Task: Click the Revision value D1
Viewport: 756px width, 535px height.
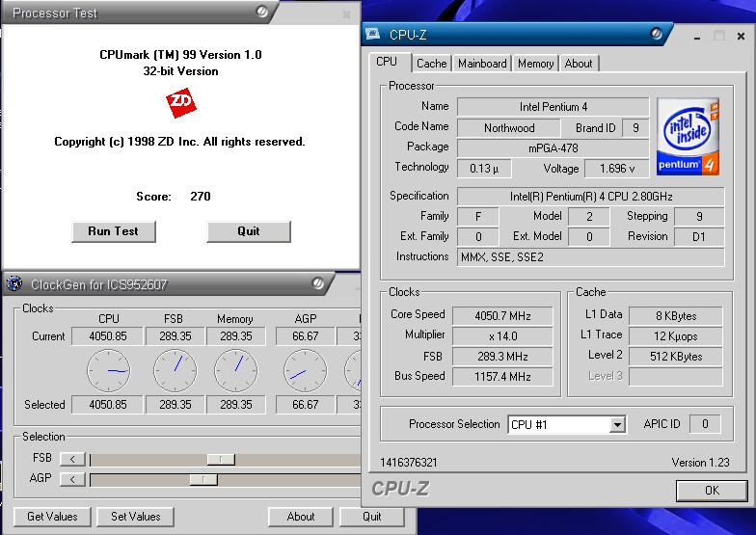Action: point(698,237)
